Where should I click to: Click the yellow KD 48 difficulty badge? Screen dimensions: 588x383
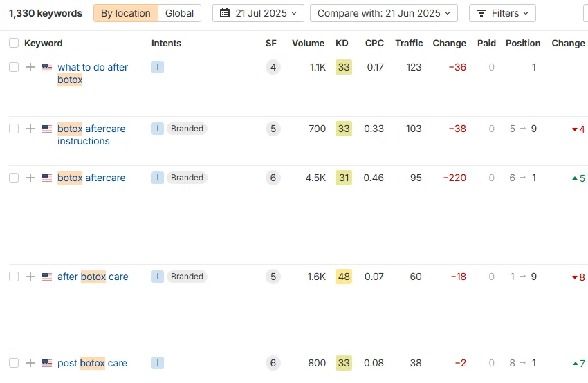343,277
